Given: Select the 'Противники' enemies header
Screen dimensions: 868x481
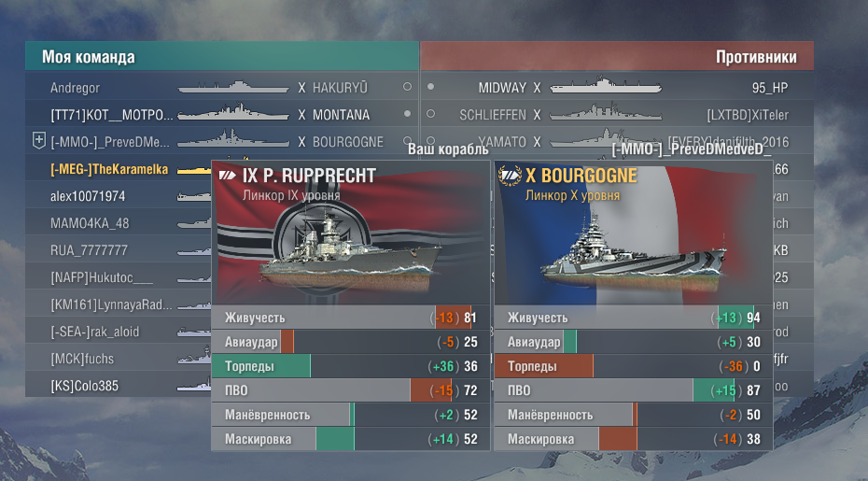Looking at the screenshot, I should point(756,57).
